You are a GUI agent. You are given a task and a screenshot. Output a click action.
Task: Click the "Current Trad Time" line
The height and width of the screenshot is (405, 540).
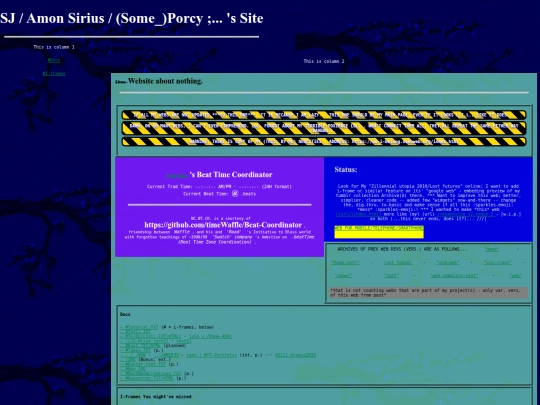tap(219, 187)
